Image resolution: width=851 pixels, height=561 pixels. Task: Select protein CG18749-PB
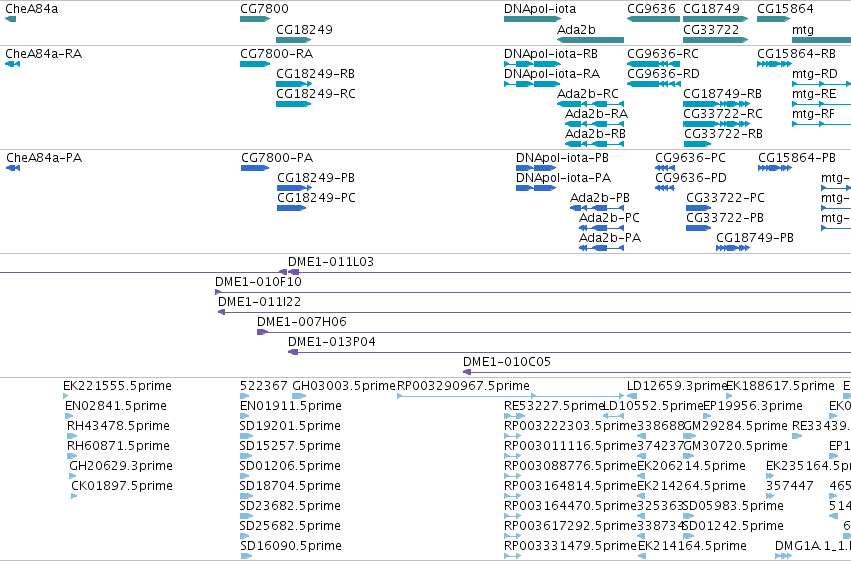(x=755, y=238)
